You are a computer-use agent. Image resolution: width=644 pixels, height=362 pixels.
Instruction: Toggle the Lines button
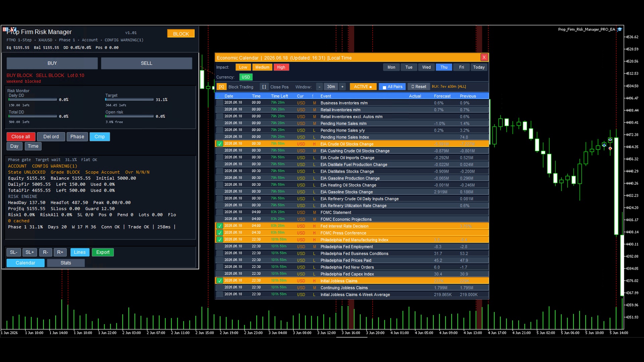(x=80, y=252)
